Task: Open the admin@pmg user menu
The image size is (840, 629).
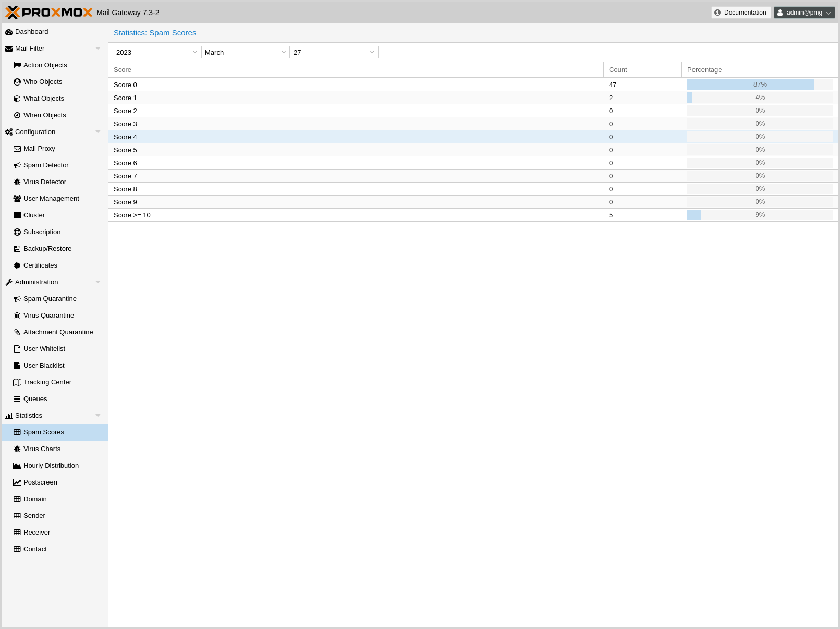Action: [x=804, y=13]
